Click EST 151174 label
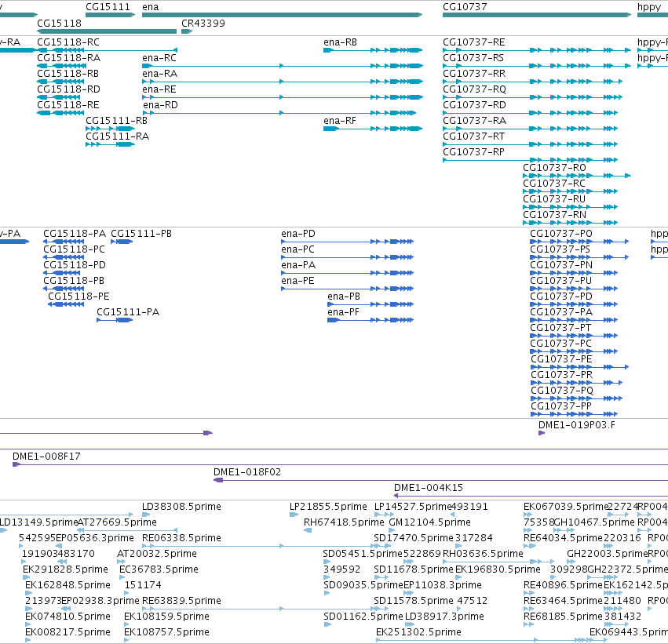The height and width of the screenshot is (644, 668). (x=143, y=585)
